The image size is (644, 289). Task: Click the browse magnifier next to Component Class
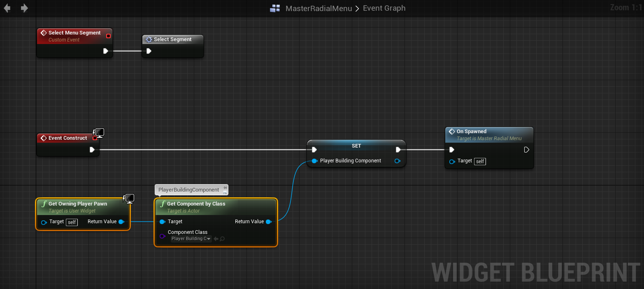point(222,239)
